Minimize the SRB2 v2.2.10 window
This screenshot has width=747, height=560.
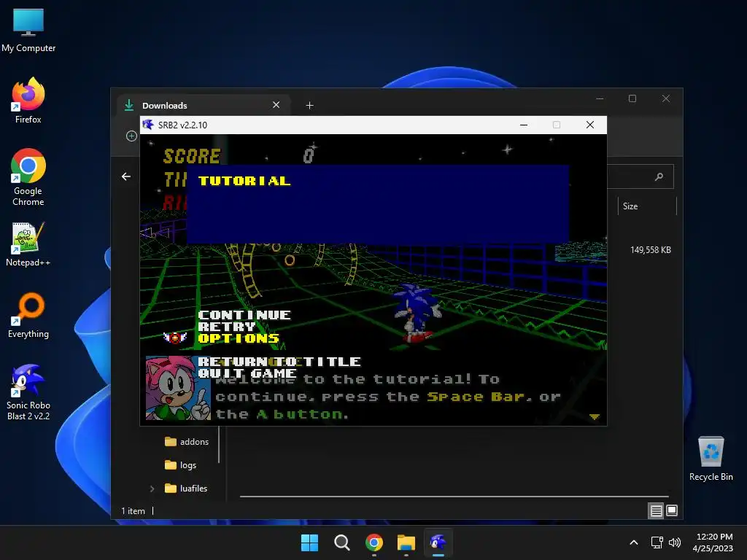524,125
